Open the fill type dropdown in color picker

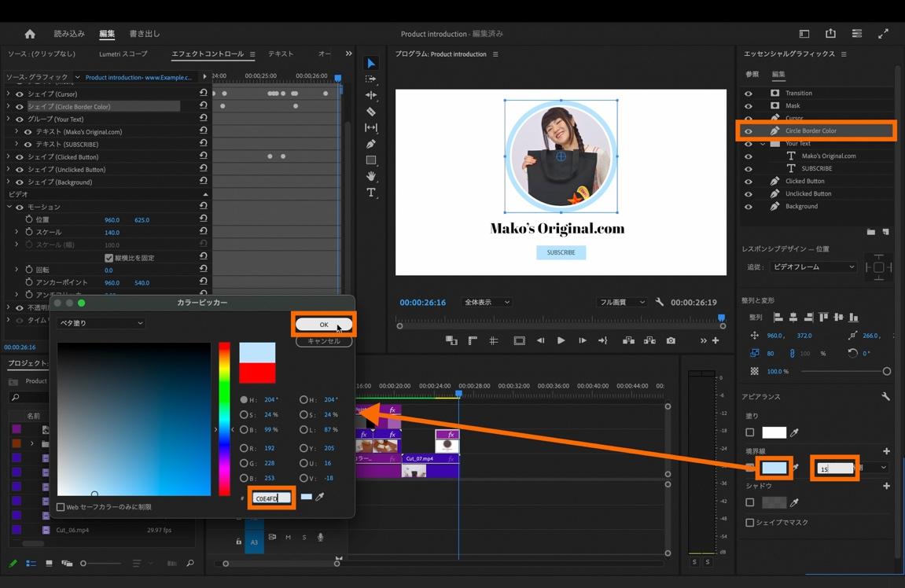point(101,323)
